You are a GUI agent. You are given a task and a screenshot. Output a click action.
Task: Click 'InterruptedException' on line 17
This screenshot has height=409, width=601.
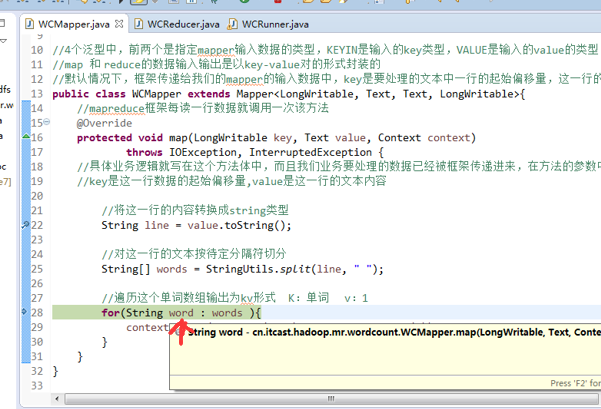click(310, 152)
